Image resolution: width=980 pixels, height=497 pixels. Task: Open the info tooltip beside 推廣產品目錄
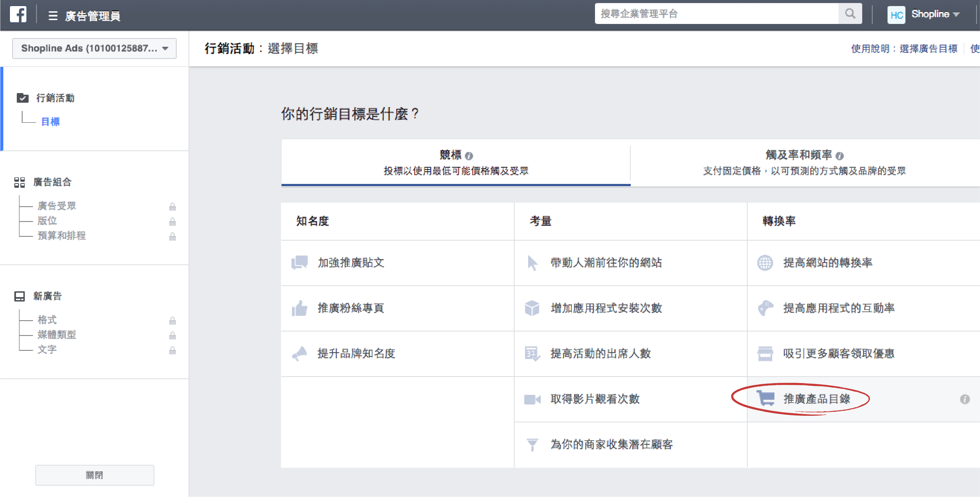pyautogui.click(x=965, y=399)
